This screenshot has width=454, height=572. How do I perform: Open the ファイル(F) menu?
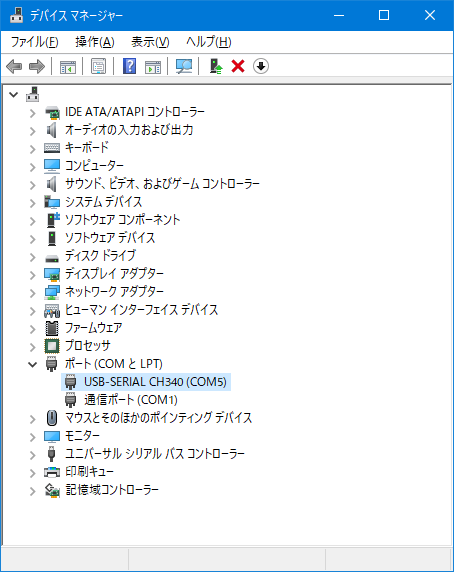point(35,42)
